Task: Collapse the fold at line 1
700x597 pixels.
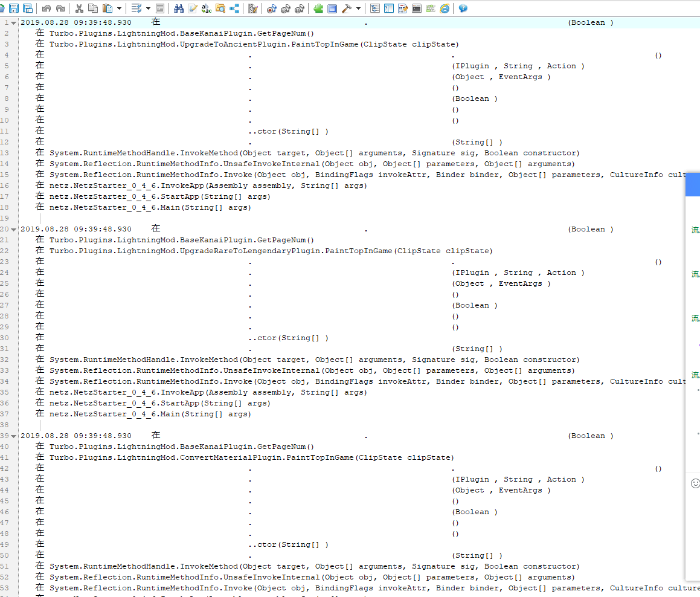Action: point(14,23)
